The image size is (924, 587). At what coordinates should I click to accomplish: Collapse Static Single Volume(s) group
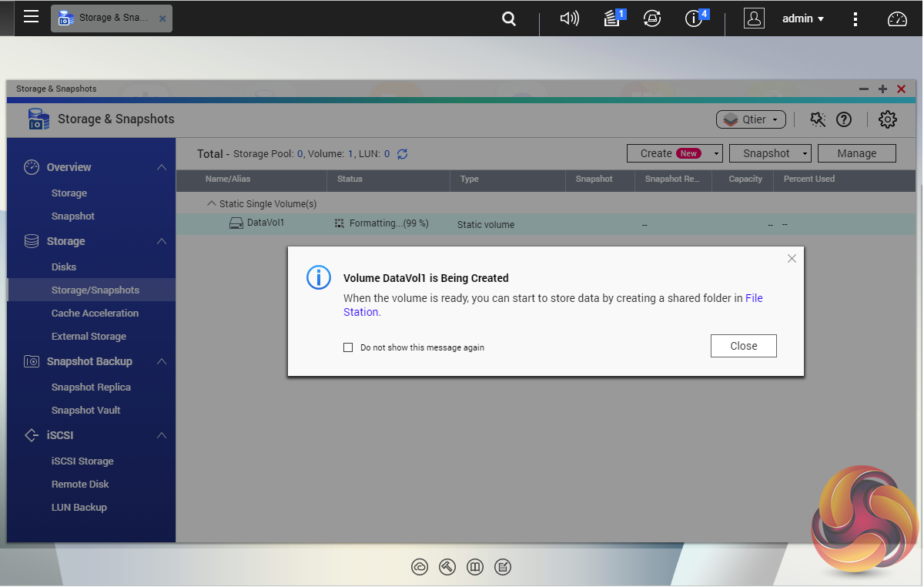(x=212, y=204)
